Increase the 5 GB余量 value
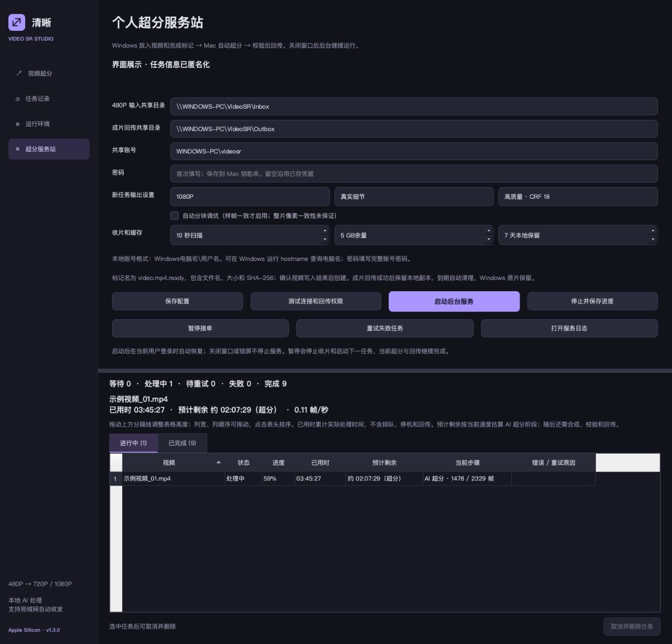This screenshot has width=672, height=644. click(489, 231)
